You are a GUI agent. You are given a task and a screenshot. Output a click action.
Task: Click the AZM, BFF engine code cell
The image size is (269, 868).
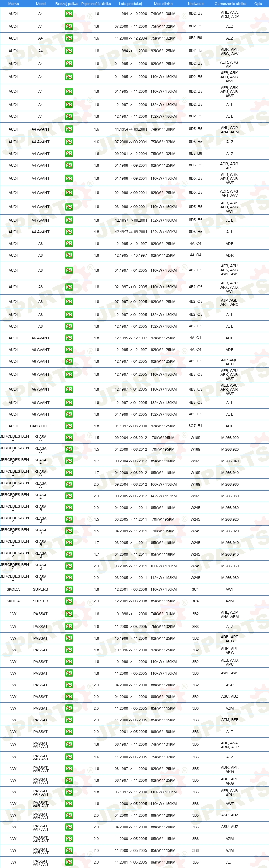[229, 720]
